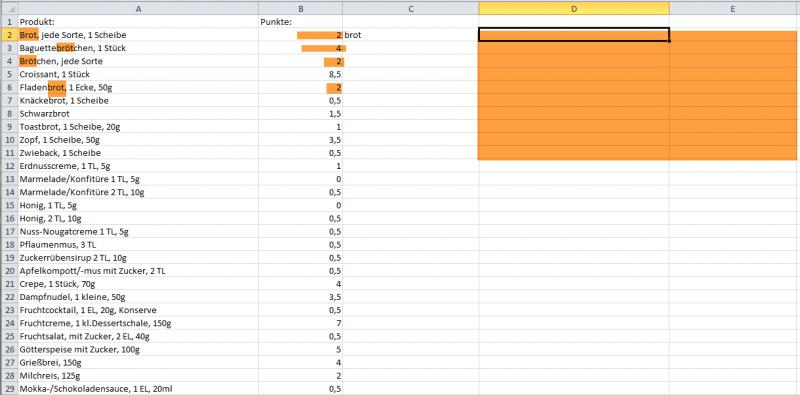The height and width of the screenshot is (395, 800).
Task: Select column C header
Action: [411, 9]
